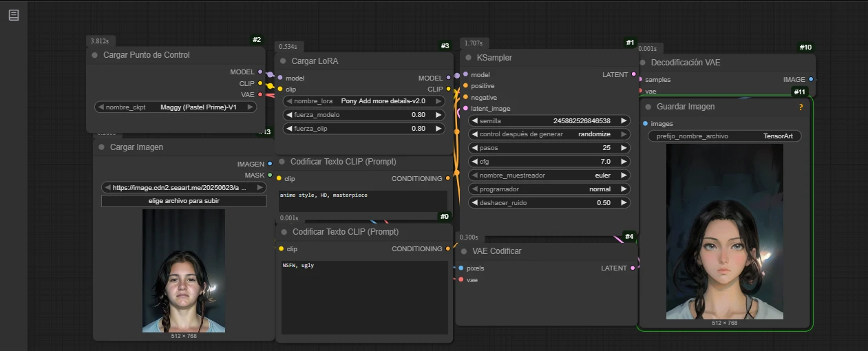Decrease cfg value using its left arrow
This screenshot has width=868, height=351.
click(474, 162)
